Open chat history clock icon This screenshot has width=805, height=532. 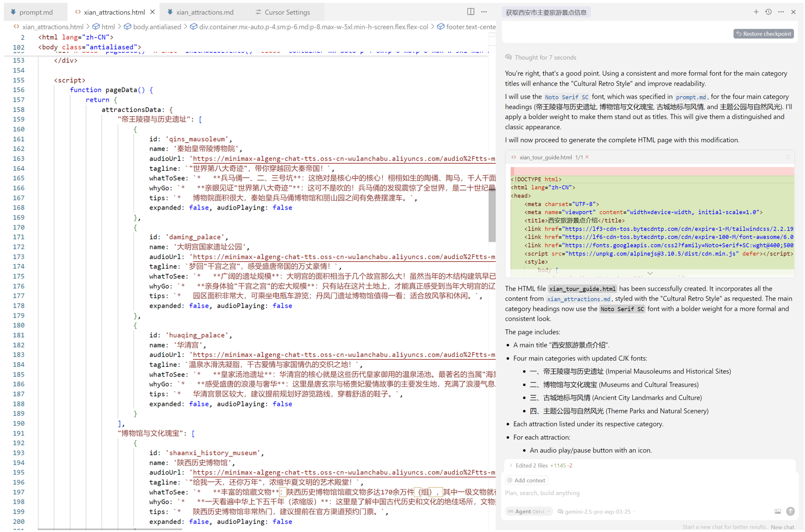coord(768,12)
